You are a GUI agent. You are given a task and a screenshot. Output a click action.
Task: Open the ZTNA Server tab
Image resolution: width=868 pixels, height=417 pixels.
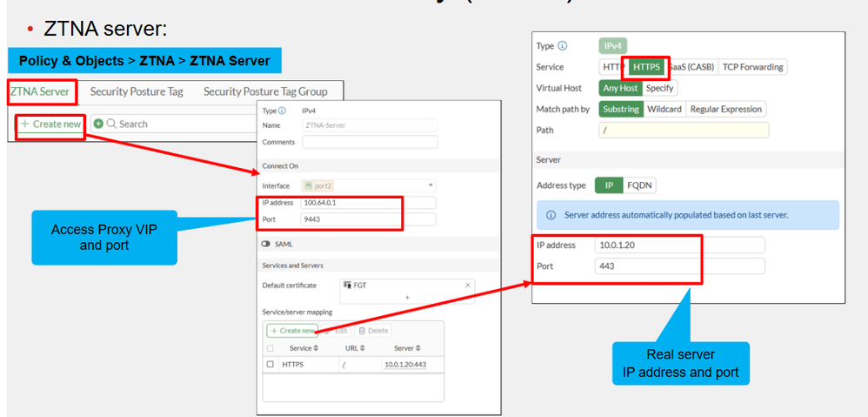[40, 91]
